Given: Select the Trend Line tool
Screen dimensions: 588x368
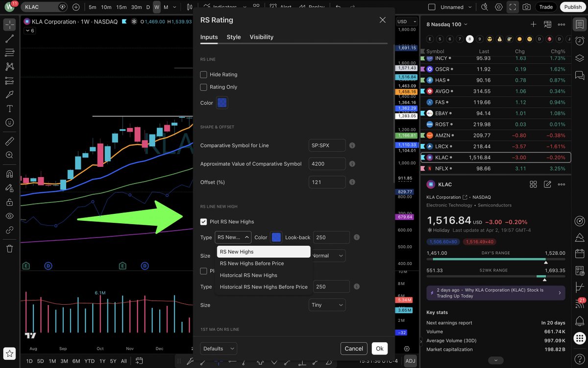Looking at the screenshot, I should point(10,38).
